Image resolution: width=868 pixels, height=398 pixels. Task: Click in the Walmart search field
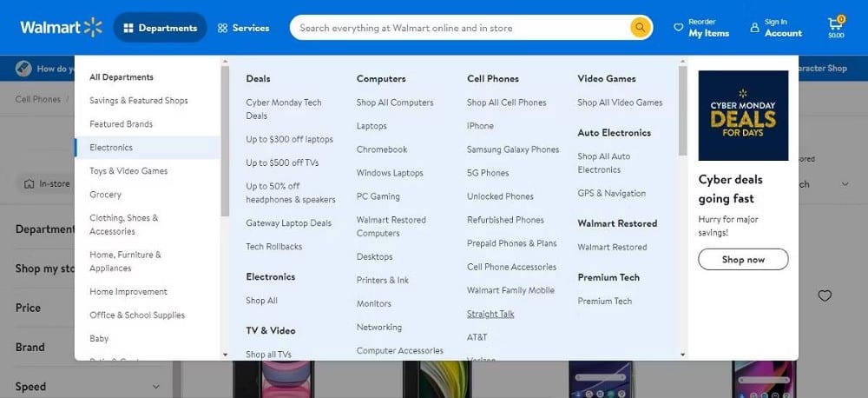coord(460,28)
